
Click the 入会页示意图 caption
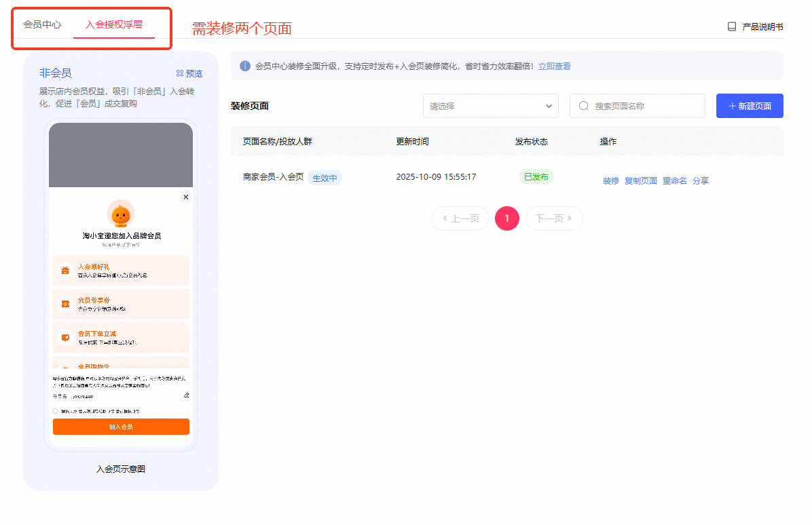(x=121, y=469)
